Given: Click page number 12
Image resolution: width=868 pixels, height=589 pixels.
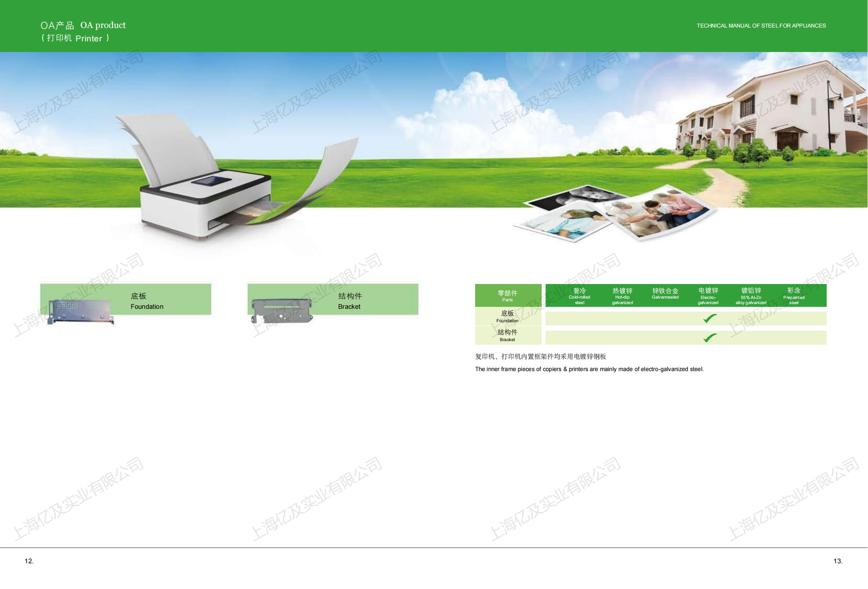Looking at the screenshot, I should point(29,561).
